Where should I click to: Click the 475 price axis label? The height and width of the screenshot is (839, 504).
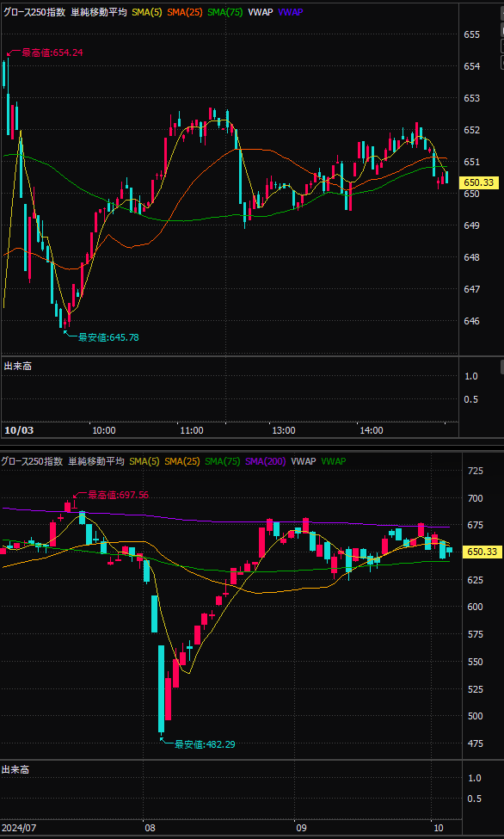click(x=475, y=743)
